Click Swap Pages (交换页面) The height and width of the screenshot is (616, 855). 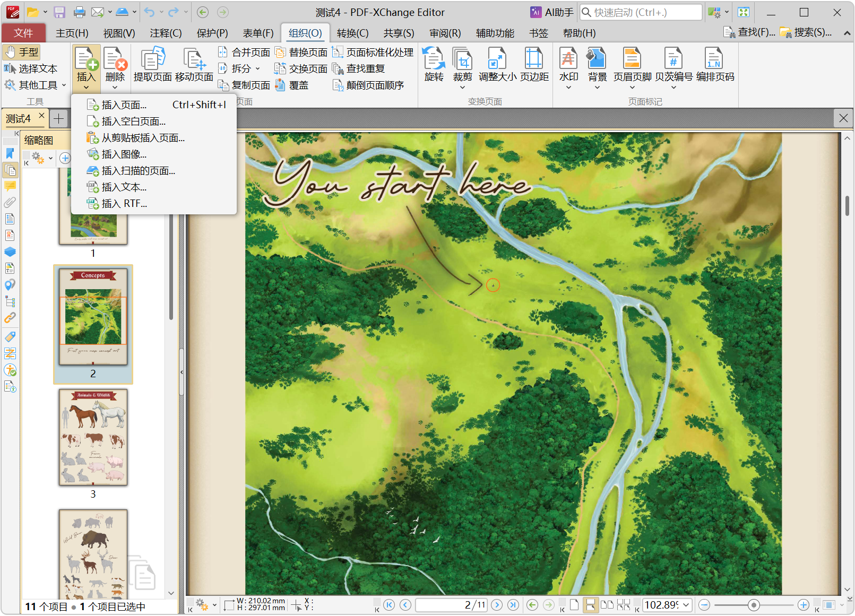pos(301,69)
